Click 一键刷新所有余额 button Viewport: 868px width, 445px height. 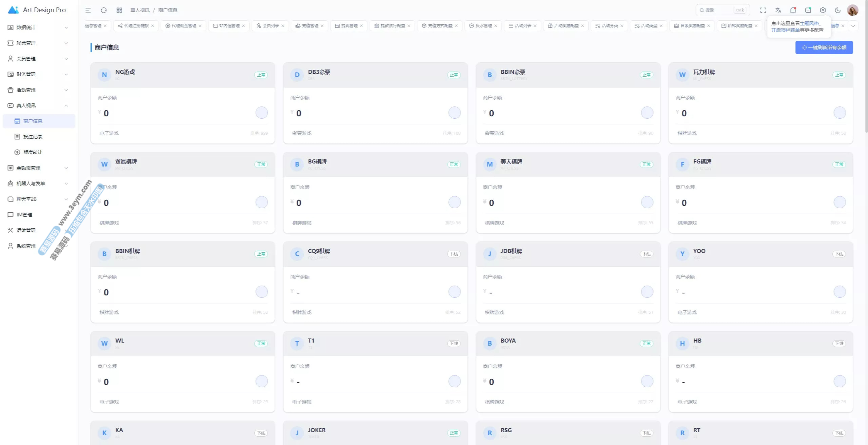(824, 47)
